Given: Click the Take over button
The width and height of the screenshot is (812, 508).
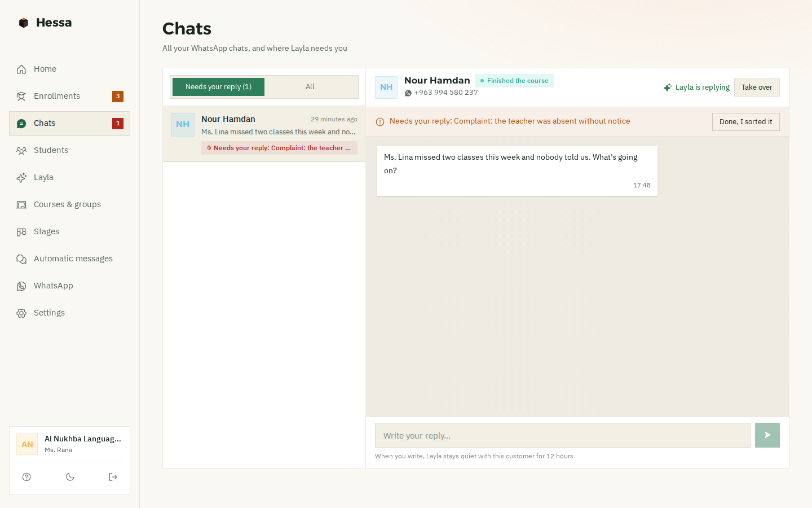Looking at the screenshot, I should pyautogui.click(x=757, y=87).
